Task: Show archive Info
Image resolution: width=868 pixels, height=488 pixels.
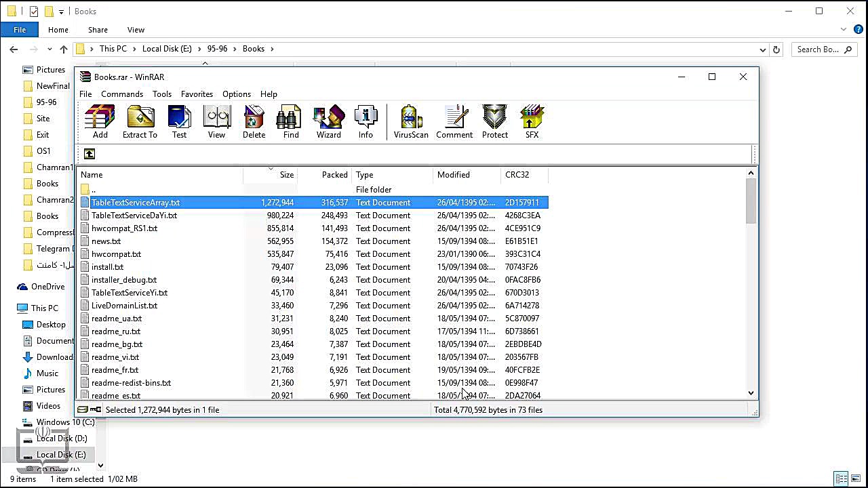Action: point(366,122)
